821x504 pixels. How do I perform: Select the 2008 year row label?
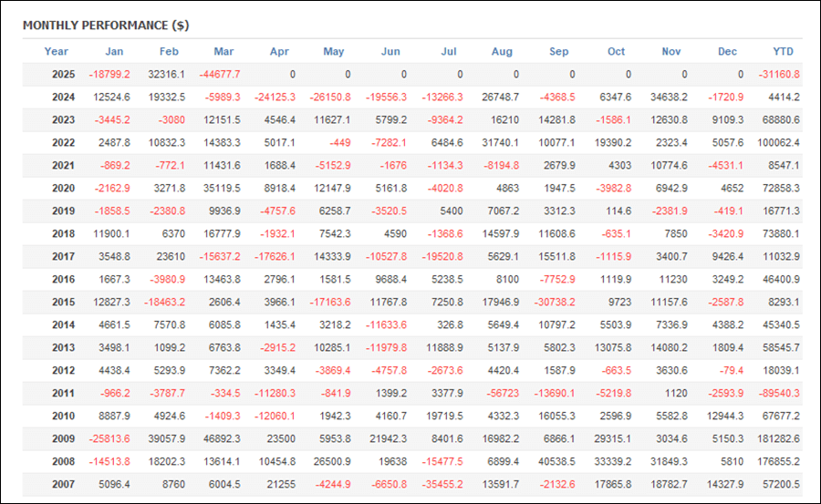point(63,461)
